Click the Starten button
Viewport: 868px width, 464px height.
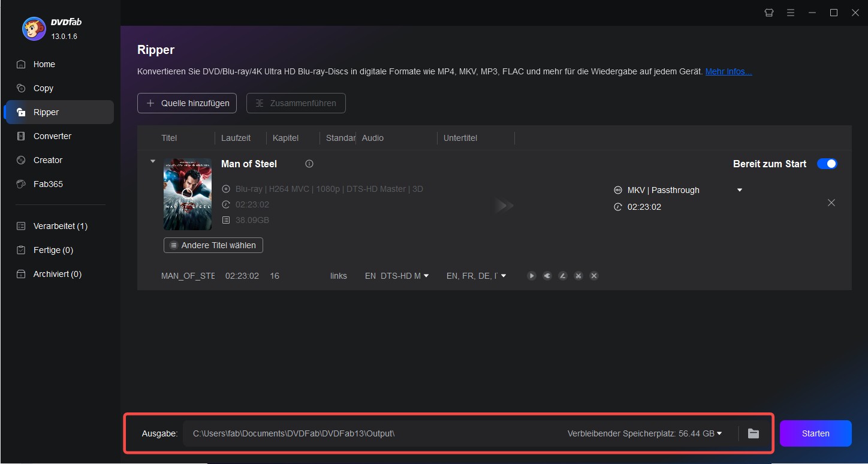click(x=815, y=433)
